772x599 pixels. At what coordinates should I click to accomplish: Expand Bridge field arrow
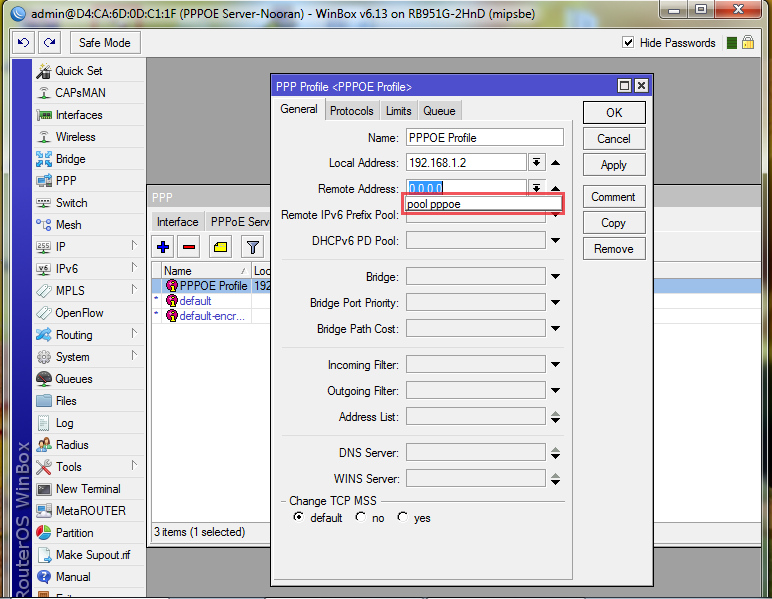(555, 277)
